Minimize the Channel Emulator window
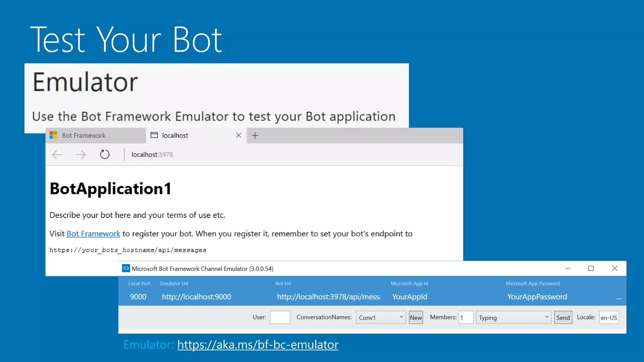 (568, 268)
